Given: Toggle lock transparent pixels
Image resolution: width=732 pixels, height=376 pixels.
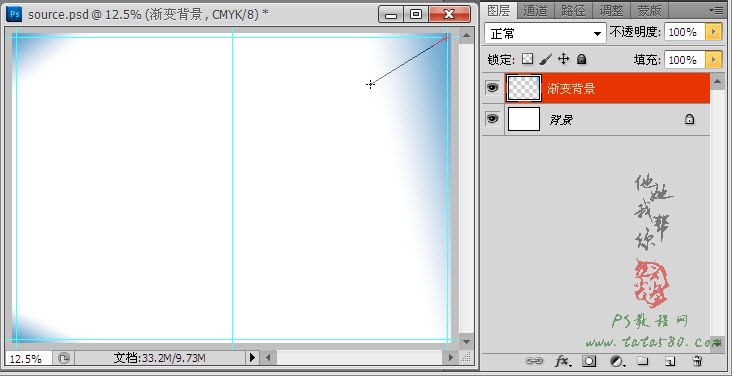Looking at the screenshot, I should [x=528, y=59].
